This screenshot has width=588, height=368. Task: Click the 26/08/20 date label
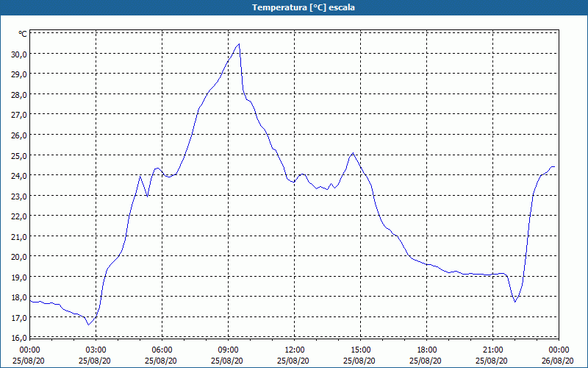click(x=558, y=361)
